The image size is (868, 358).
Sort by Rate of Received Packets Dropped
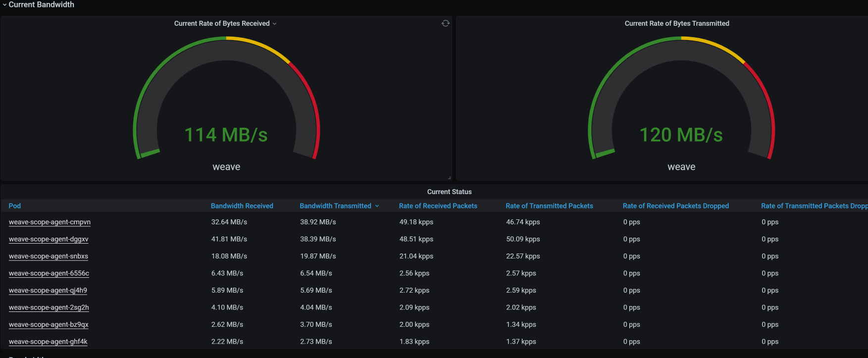675,206
